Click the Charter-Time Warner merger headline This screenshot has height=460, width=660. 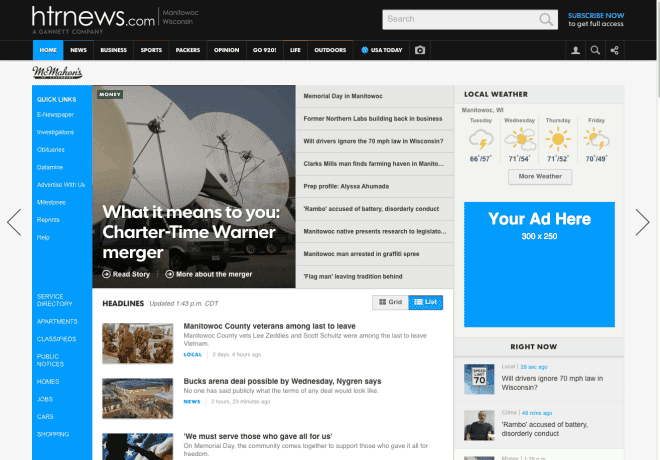[x=191, y=232]
